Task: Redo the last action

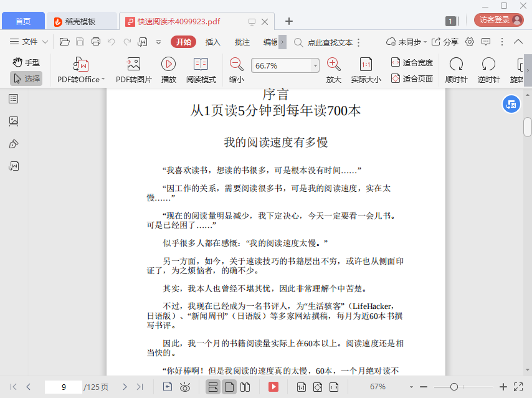Action: [x=127, y=42]
